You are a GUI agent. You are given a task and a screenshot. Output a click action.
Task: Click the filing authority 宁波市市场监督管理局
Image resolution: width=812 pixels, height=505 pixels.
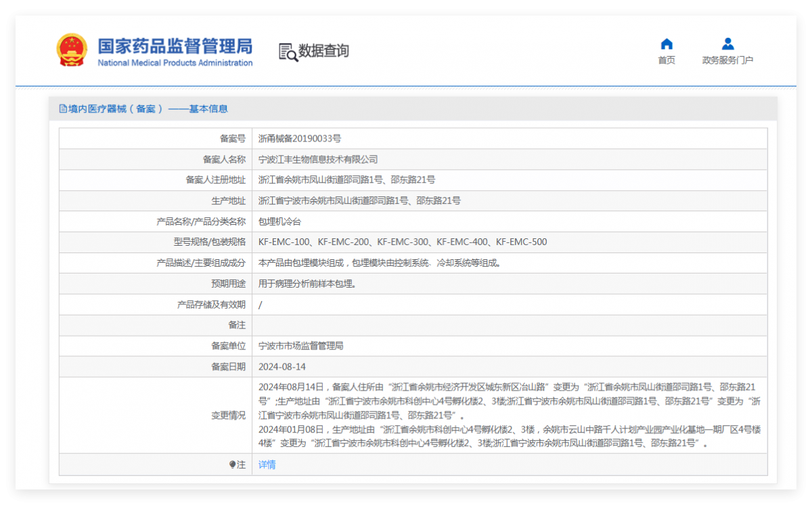(x=301, y=346)
